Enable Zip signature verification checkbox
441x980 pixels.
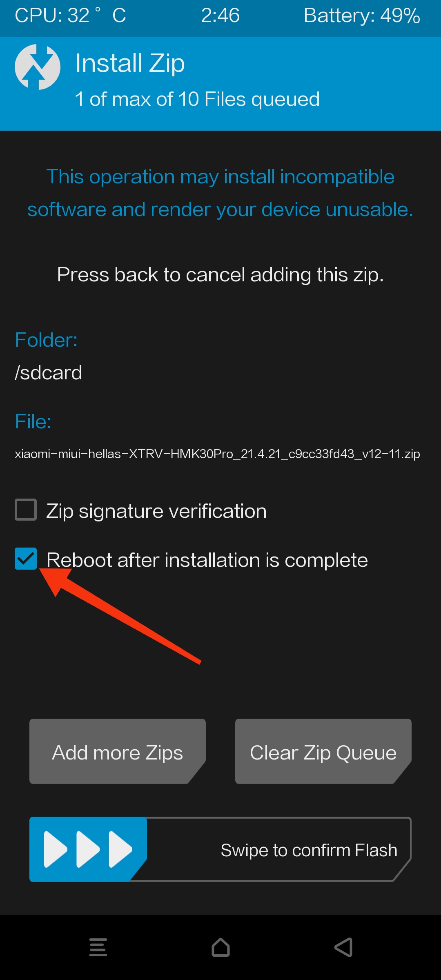[26, 510]
